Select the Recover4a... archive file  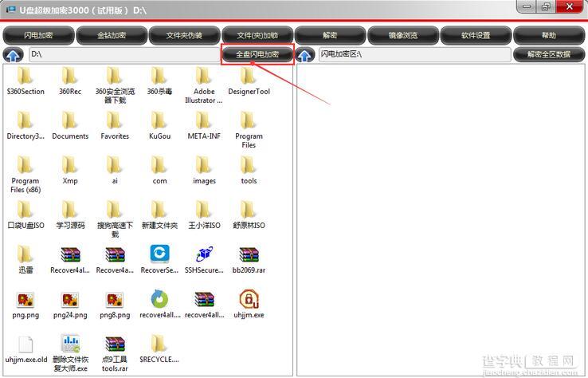pos(115,260)
